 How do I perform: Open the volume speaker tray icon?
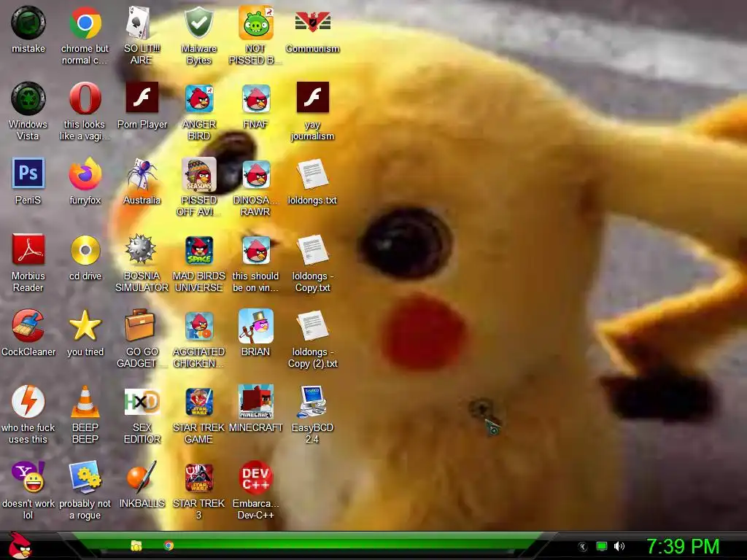point(619,547)
